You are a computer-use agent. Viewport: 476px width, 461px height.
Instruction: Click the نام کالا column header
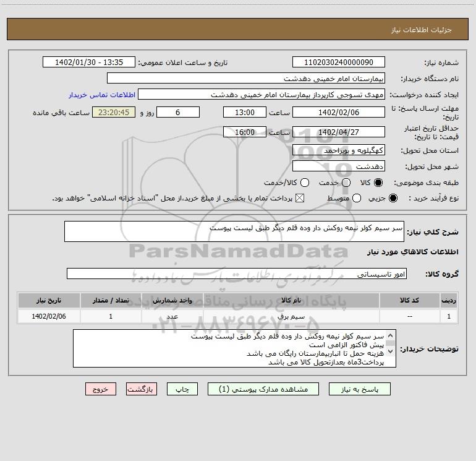(x=291, y=300)
